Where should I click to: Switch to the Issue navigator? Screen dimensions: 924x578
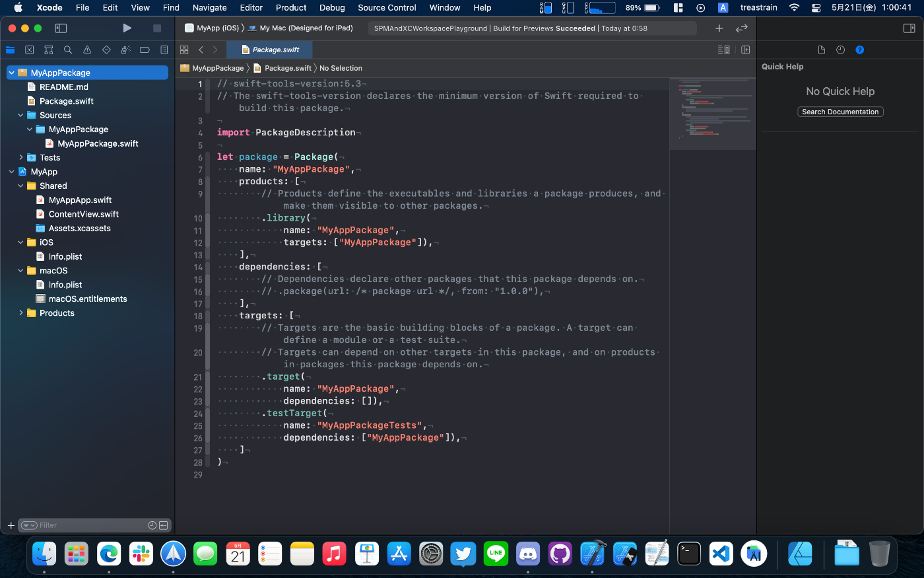click(x=87, y=50)
